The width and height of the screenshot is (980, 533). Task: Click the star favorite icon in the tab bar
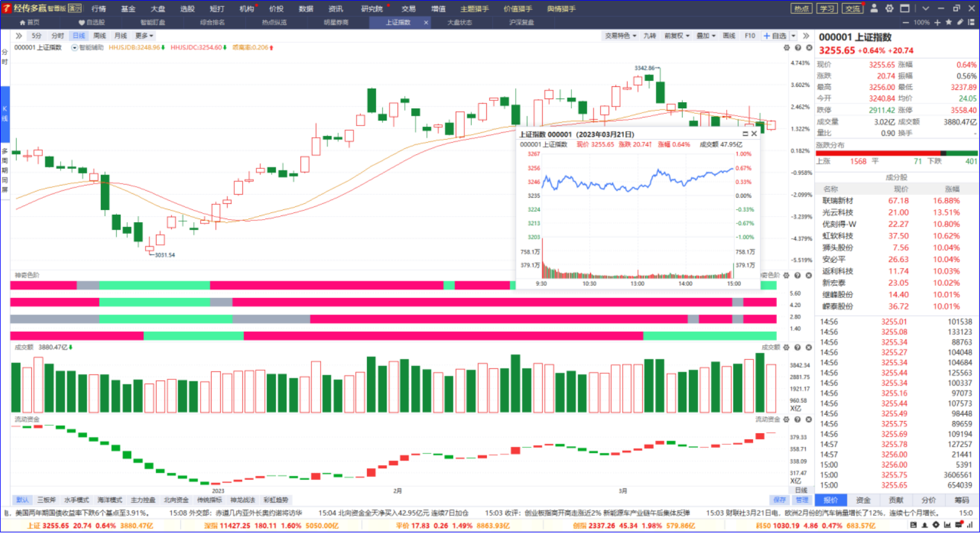pos(949,22)
